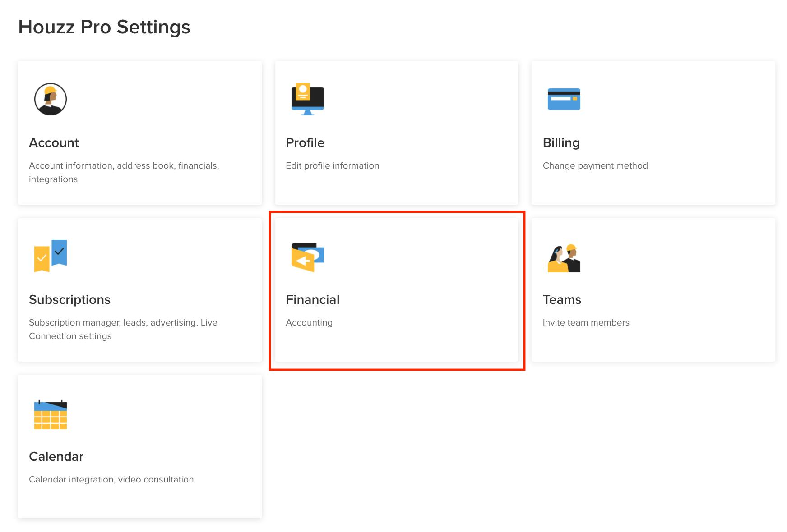Click the Teams people icon

pos(564,258)
